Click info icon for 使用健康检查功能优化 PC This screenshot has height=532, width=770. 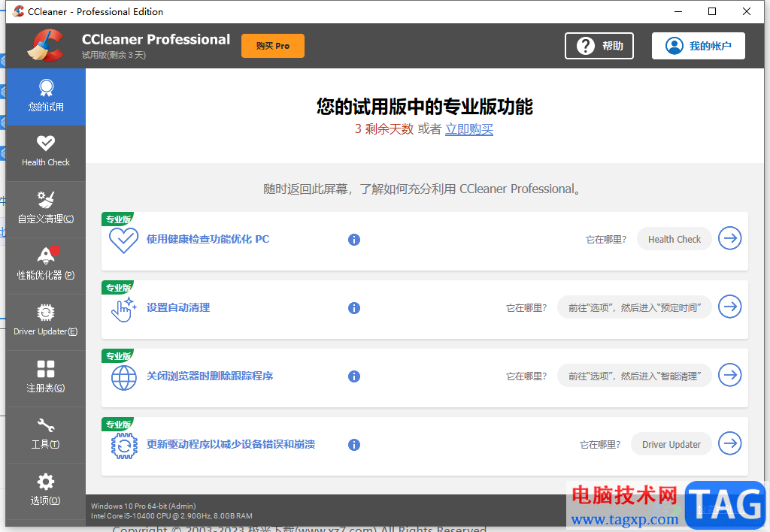click(354, 240)
